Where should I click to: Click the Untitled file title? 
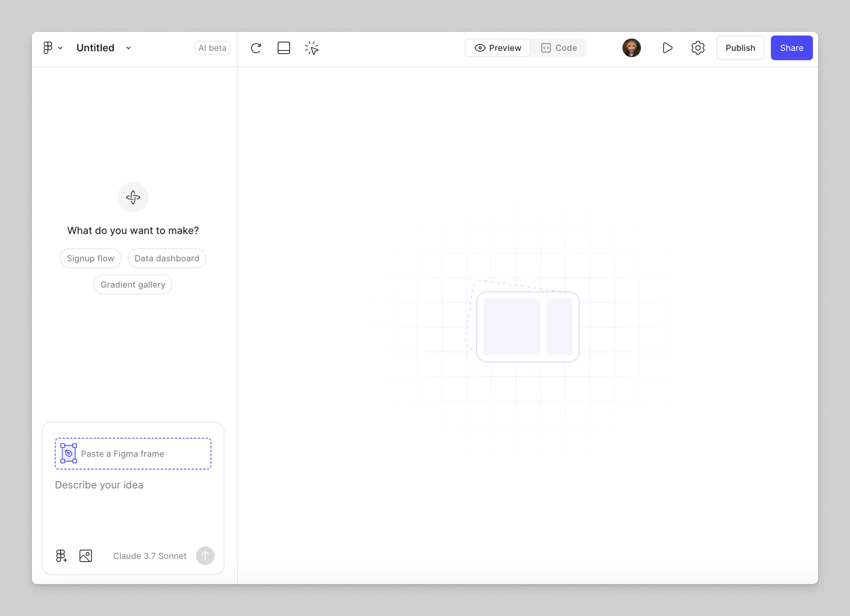click(x=96, y=48)
